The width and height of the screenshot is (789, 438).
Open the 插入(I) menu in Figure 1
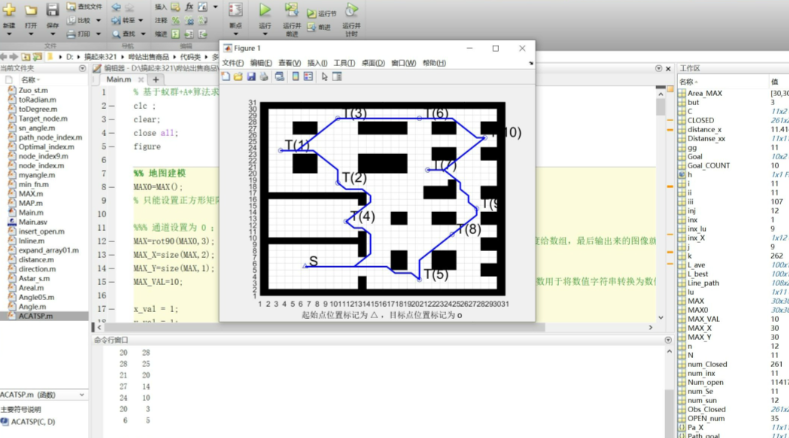click(x=316, y=63)
